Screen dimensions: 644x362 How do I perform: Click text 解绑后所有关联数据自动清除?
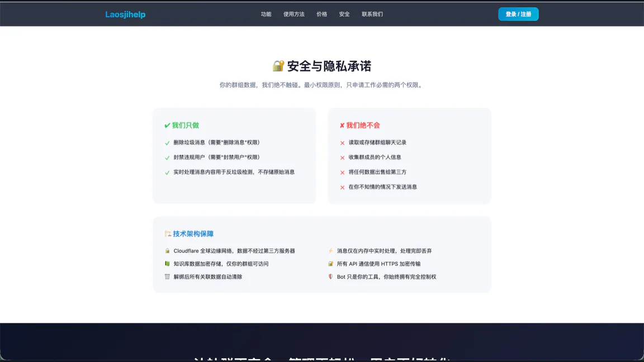[x=208, y=277]
